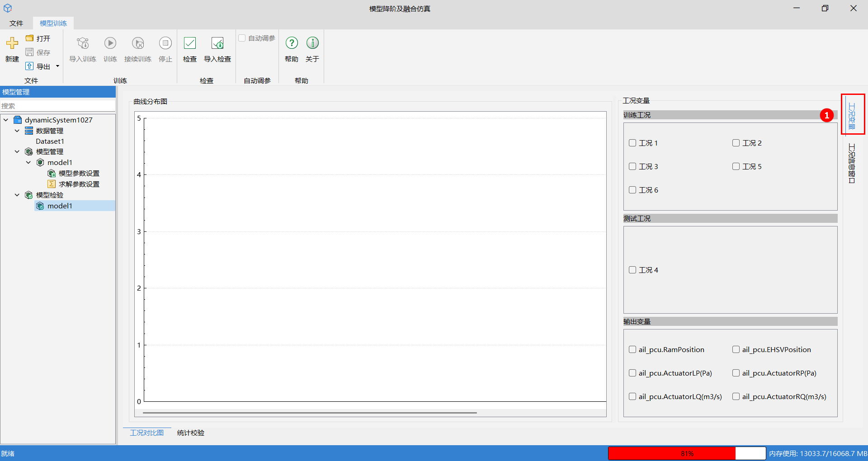868x461 pixels.
Task: Check the 工况 5 checkbox
Action: pos(736,166)
